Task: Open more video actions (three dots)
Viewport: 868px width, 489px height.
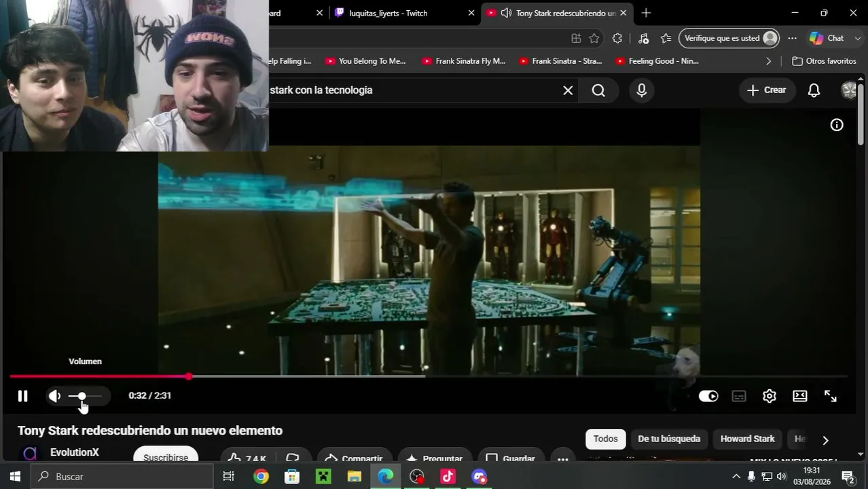Action: [563, 458]
